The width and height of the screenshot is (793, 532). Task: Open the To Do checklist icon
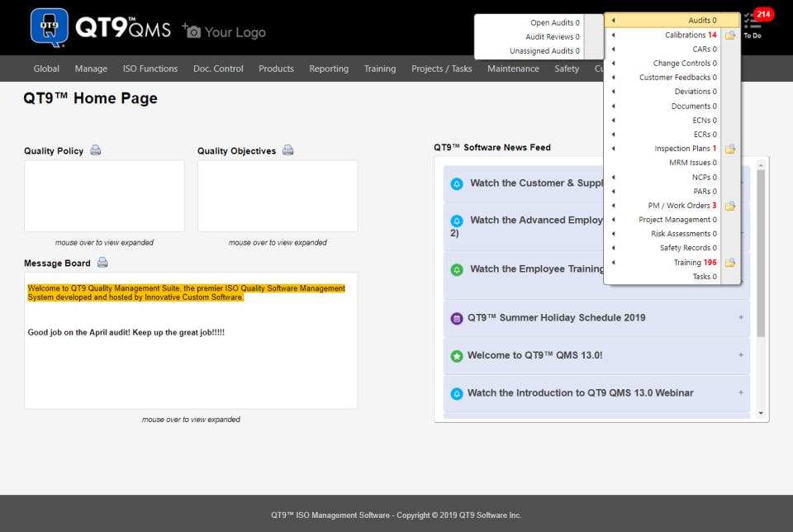pos(752,22)
